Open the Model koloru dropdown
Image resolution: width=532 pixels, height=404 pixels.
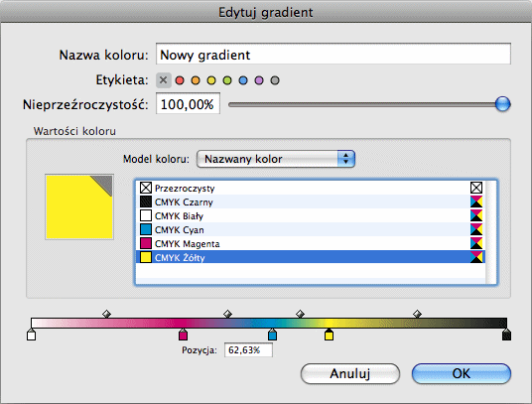276,159
